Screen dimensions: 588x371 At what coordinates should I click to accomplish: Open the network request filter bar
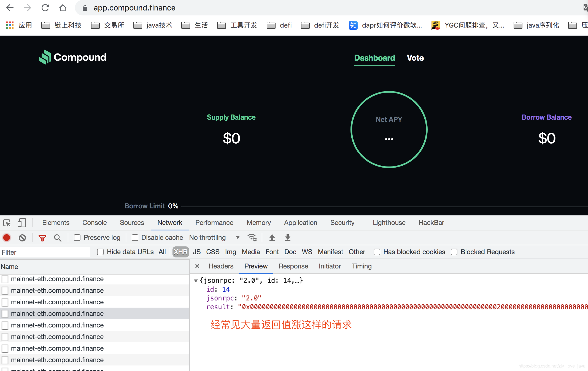click(42, 238)
